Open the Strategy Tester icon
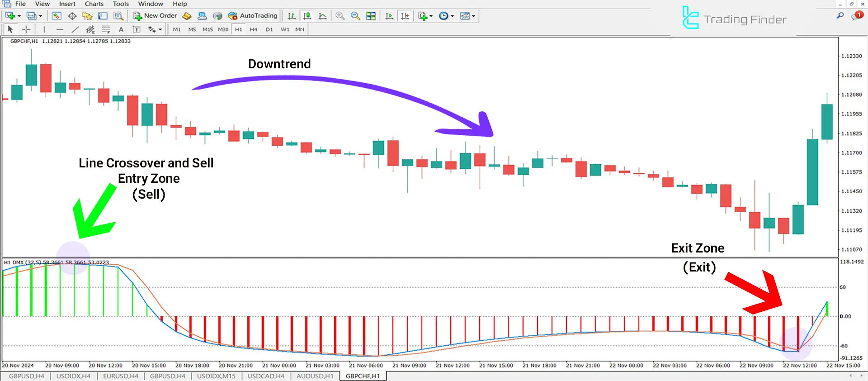Image resolution: width=868 pixels, height=381 pixels. [118, 16]
